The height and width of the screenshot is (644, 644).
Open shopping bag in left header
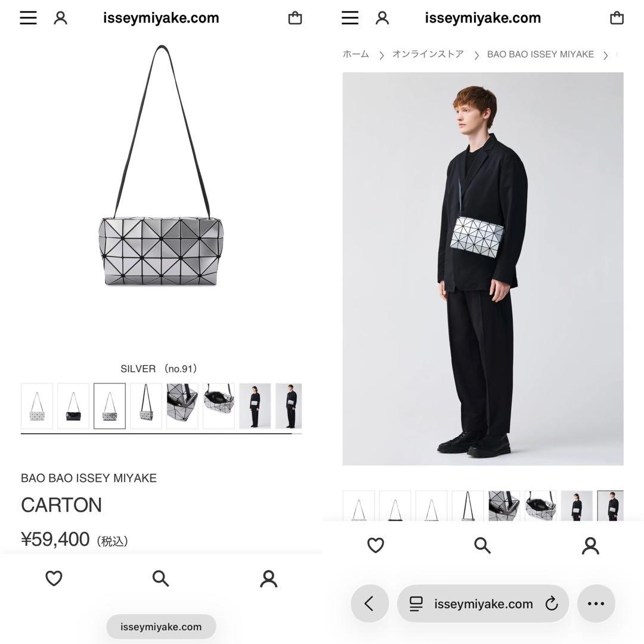click(x=295, y=18)
